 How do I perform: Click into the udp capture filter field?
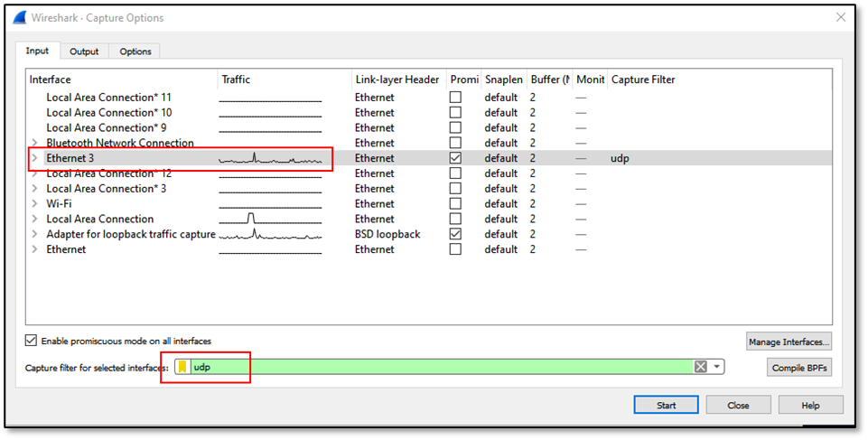click(x=441, y=367)
